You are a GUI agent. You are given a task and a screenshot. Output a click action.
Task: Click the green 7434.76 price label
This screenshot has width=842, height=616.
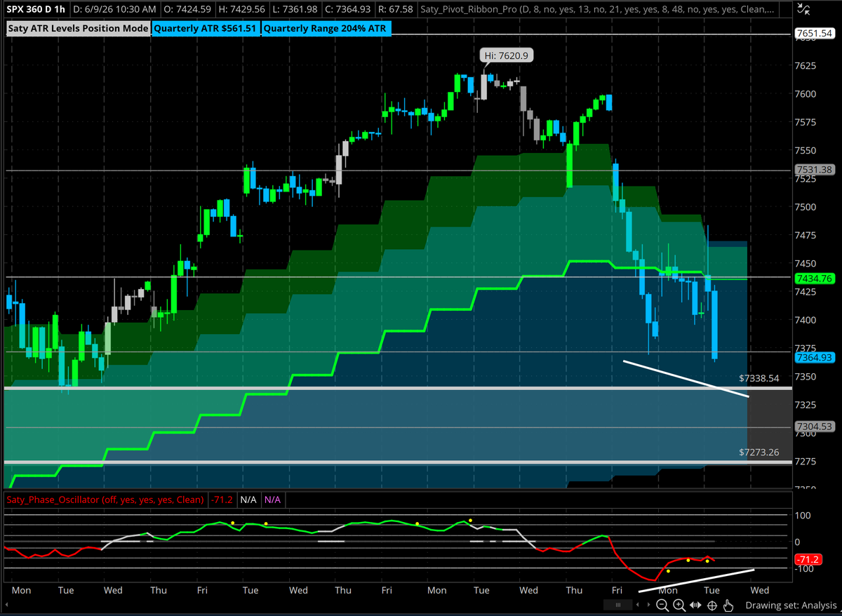(x=815, y=279)
